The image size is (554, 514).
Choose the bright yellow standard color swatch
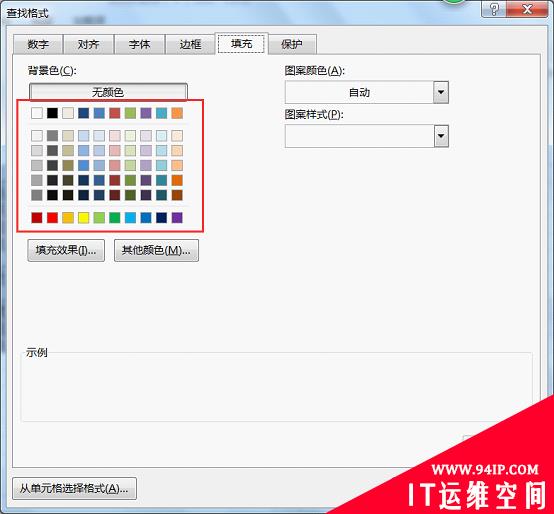pos(83,218)
